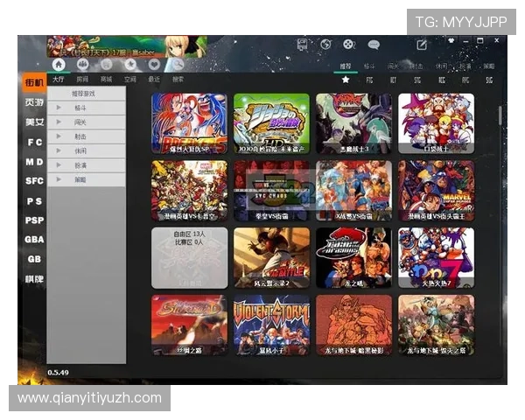Open the chat bubble icon

pos(374,44)
